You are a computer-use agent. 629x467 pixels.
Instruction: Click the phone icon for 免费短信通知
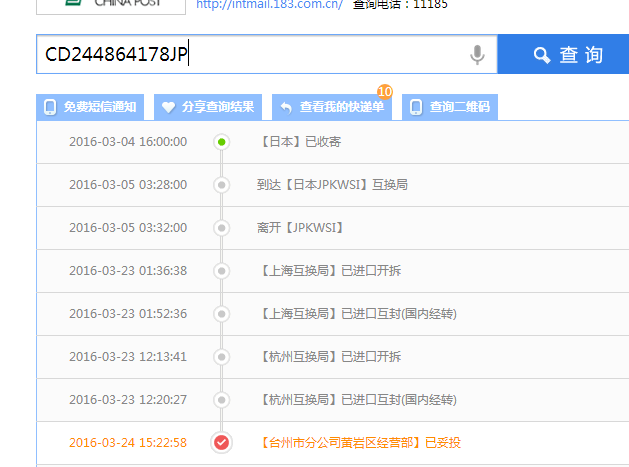coord(50,107)
